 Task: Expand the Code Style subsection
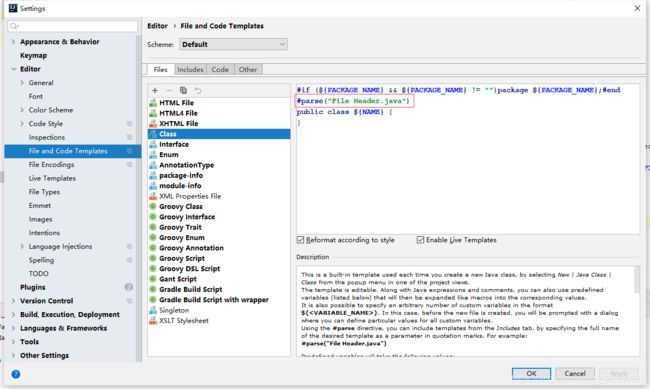pos(22,124)
